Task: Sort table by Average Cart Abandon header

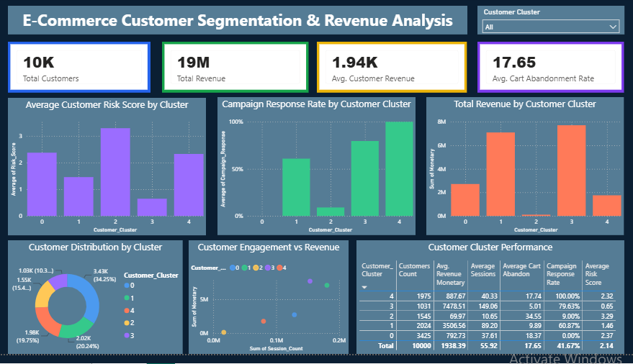Action: pos(521,270)
